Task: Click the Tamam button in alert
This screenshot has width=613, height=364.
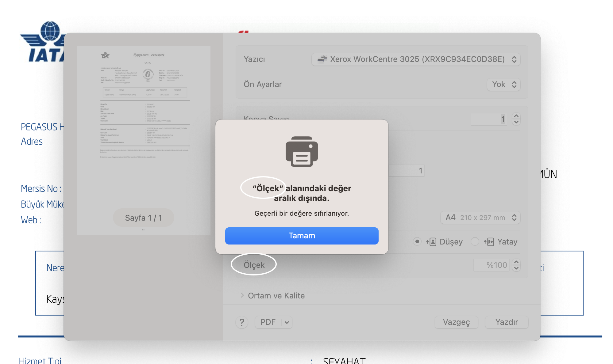Action: point(302,236)
